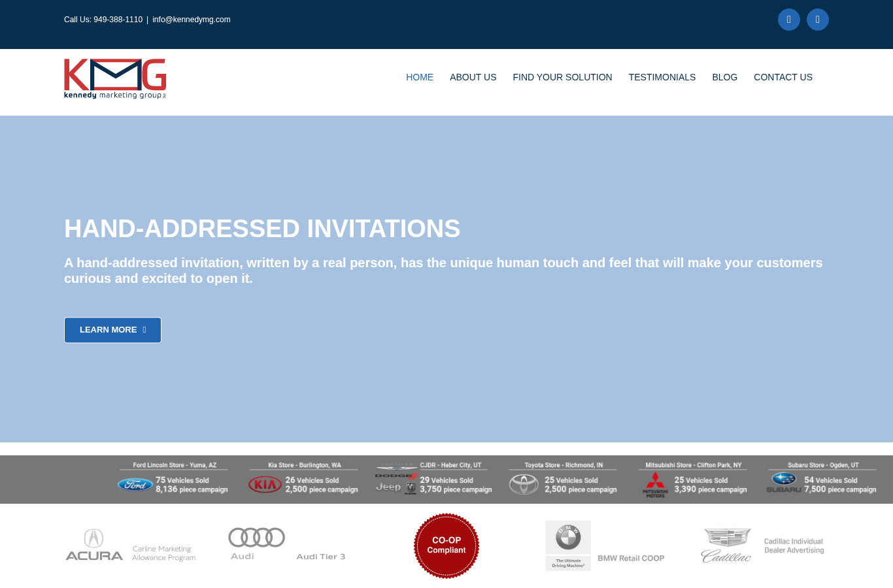893x588 pixels.
Task: Click the Learn More button
Action: [x=112, y=330]
